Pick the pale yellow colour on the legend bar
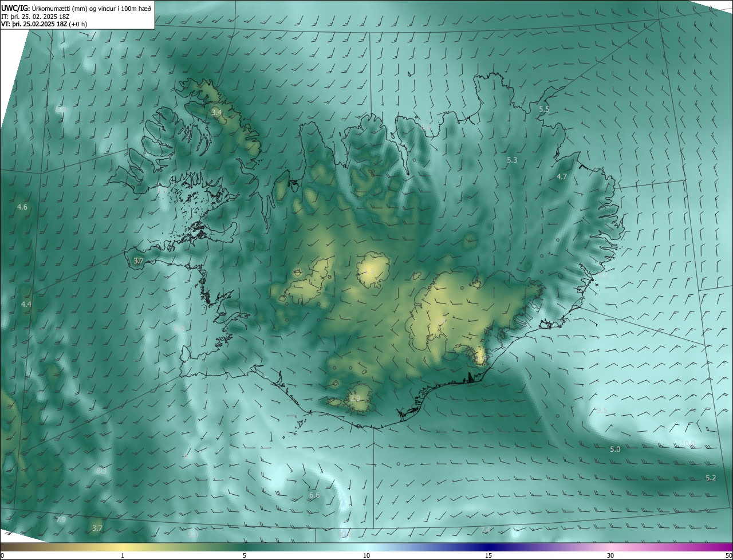The height and width of the screenshot is (560, 733). point(123,547)
